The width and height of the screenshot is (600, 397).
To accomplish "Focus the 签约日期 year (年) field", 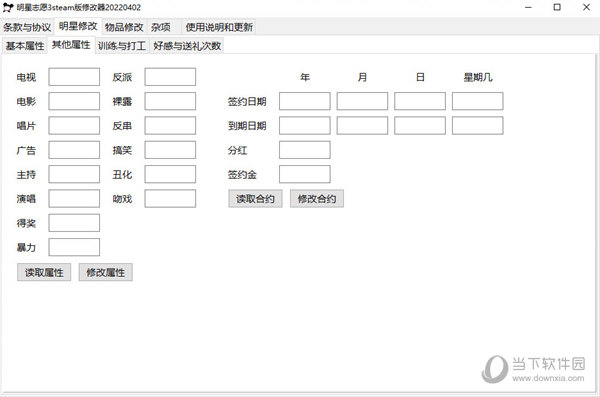I will [305, 101].
